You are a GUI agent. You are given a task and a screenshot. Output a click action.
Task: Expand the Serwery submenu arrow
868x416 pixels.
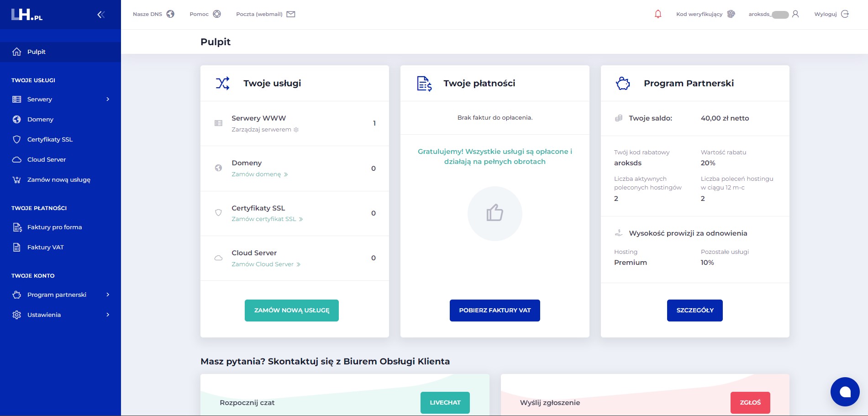[108, 99]
